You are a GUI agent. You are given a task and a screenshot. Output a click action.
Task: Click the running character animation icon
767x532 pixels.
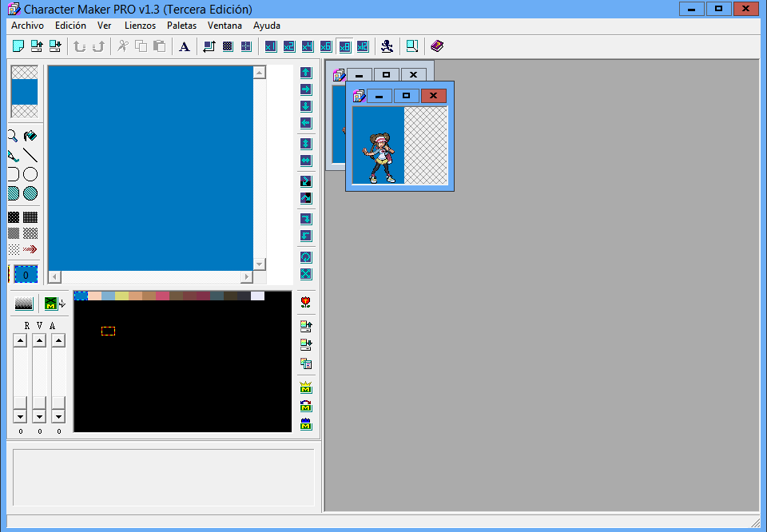point(387,46)
